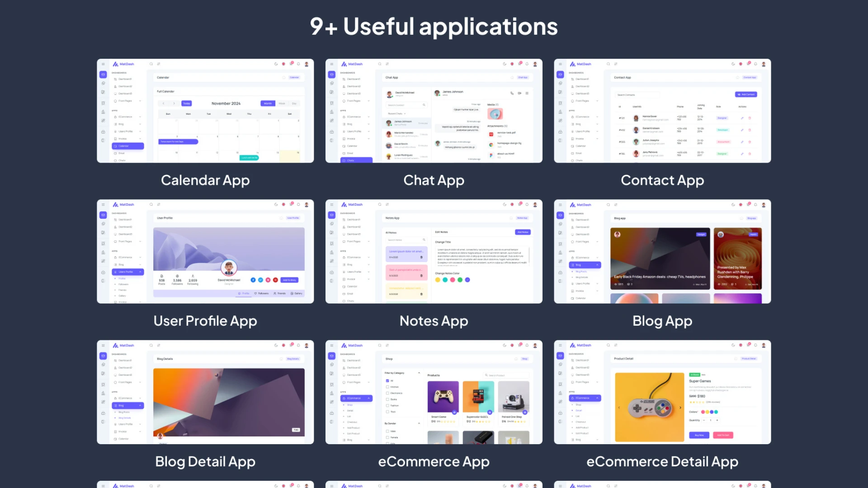Collapse the Blog menu in Blog App sidebar
Screen dimensions: 868x488
pyautogui.click(x=597, y=265)
